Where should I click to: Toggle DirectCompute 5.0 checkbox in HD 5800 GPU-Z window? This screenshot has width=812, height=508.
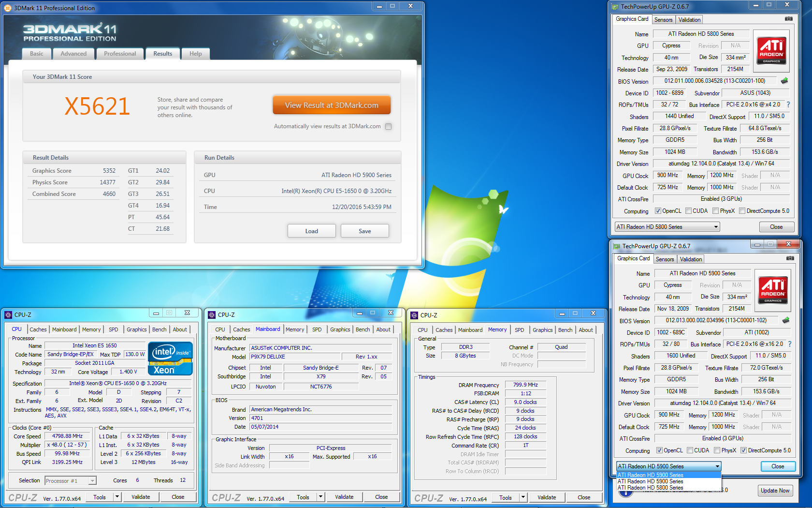[742, 211]
